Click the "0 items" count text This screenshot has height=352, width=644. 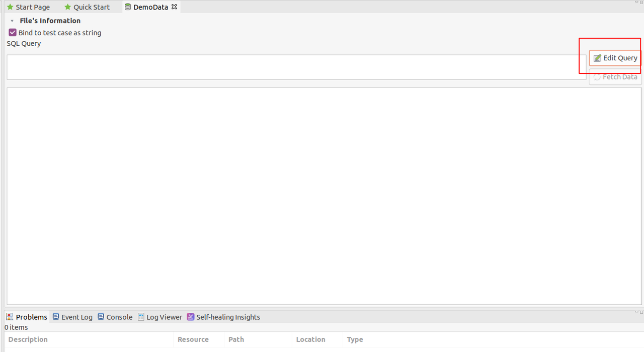pos(17,327)
